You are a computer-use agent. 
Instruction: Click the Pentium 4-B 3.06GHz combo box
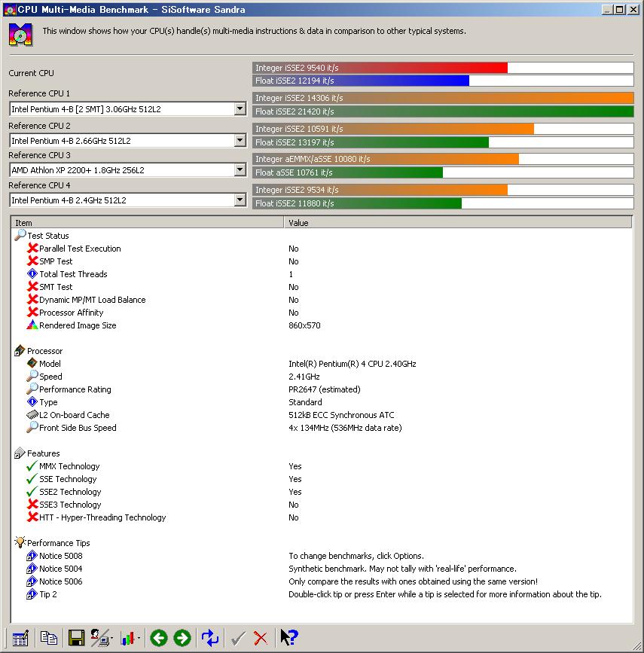click(x=127, y=109)
